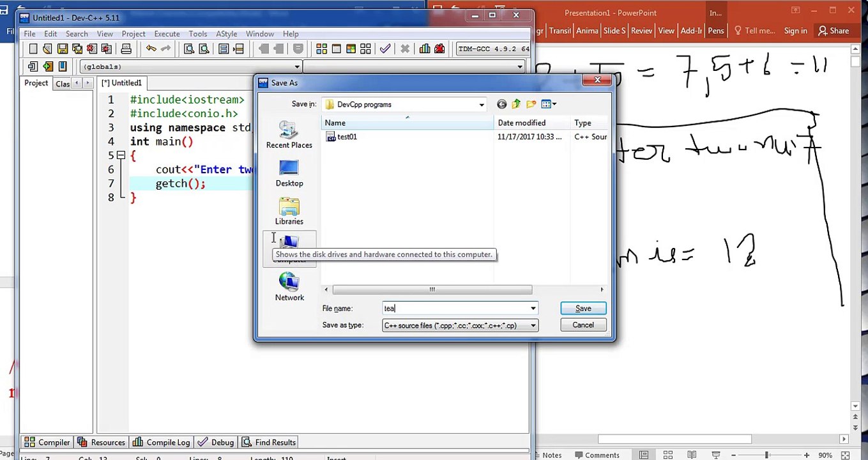The height and width of the screenshot is (460, 868).
Task: Click Sign in in PowerPoint
Action: (795, 31)
